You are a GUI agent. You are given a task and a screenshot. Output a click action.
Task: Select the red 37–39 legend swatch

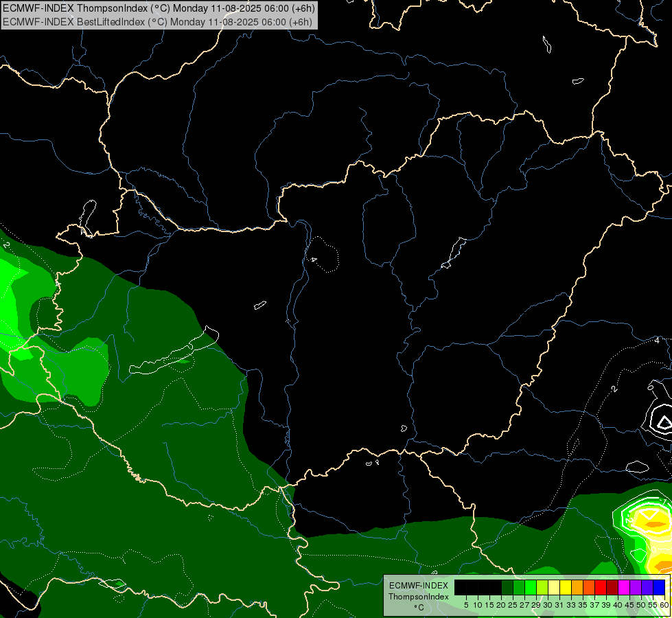600,588
